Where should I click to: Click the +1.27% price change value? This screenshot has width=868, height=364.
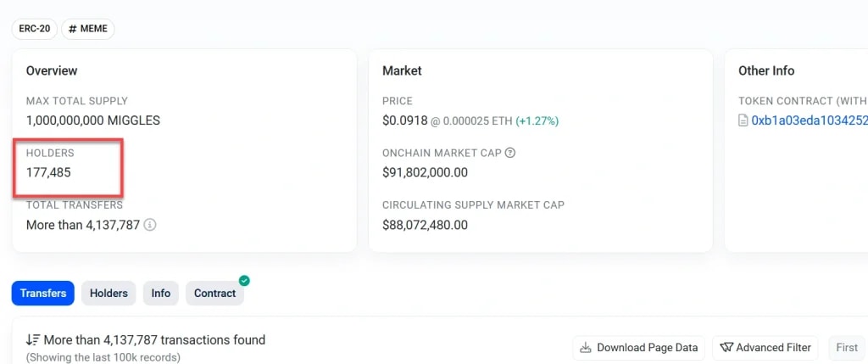tap(537, 120)
